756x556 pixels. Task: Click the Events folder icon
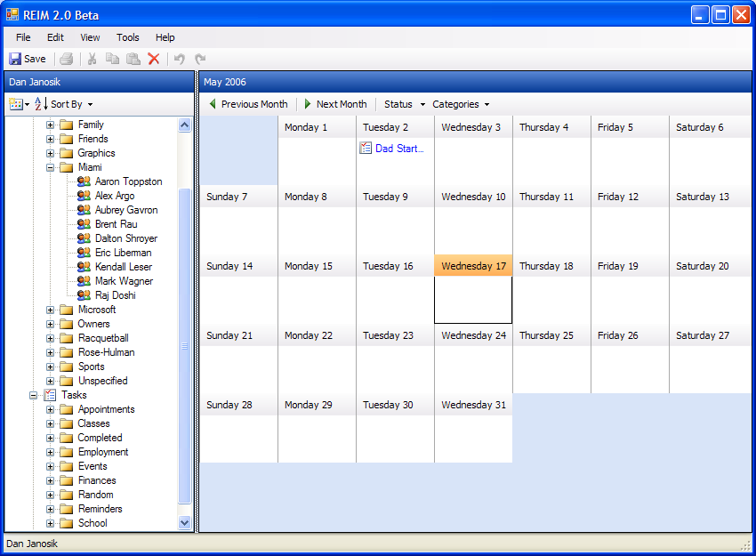point(66,466)
